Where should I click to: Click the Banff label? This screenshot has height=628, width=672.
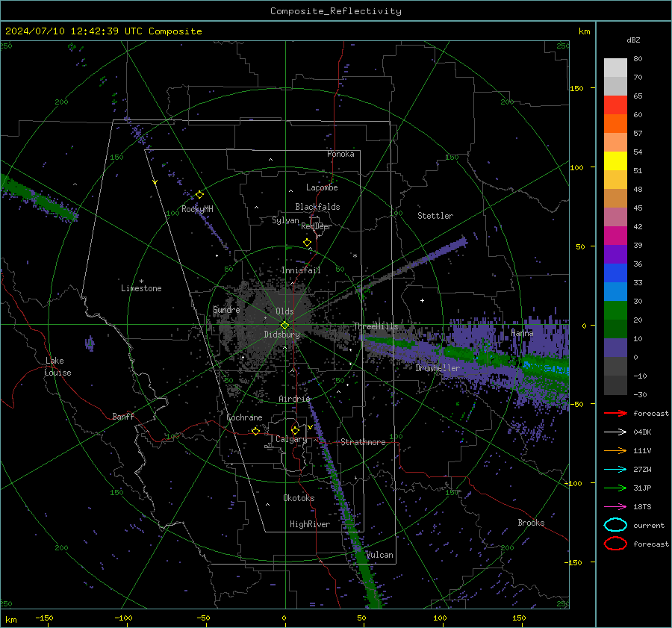(123, 416)
